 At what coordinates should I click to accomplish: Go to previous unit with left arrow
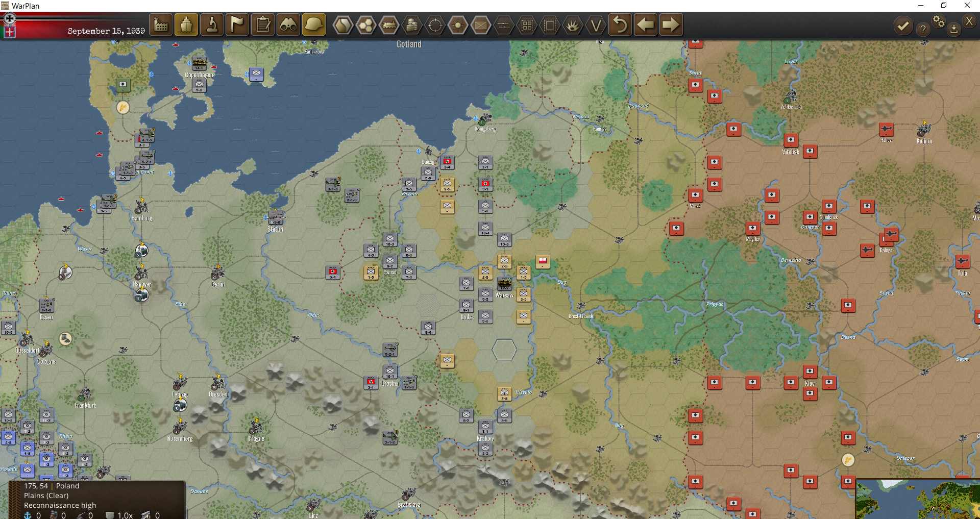(646, 24)
